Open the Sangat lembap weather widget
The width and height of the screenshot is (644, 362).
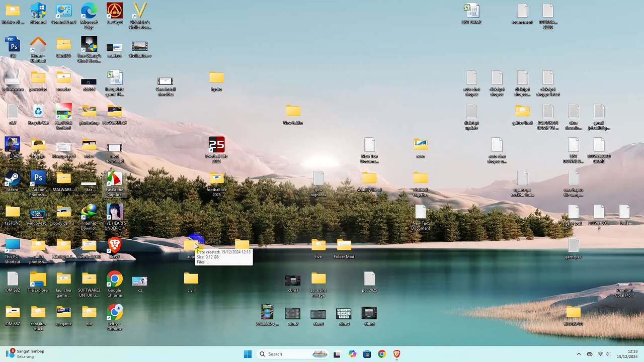(x=25, y=354)
